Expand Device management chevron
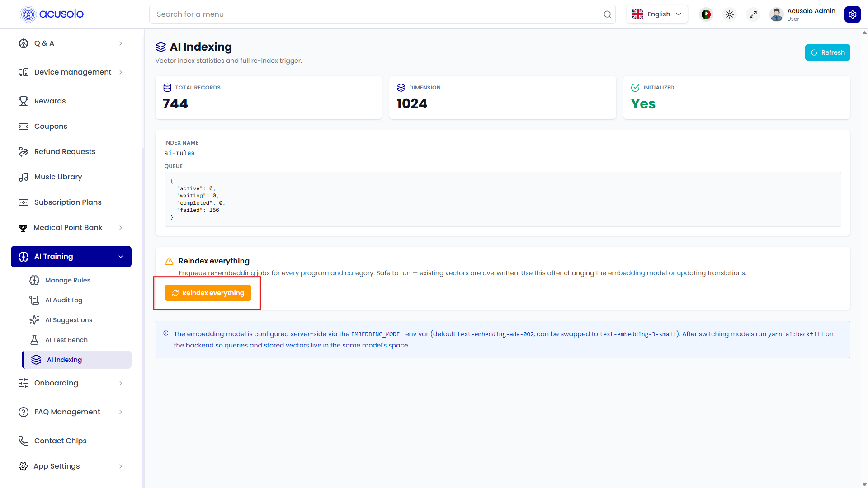 tap(121, 72)
